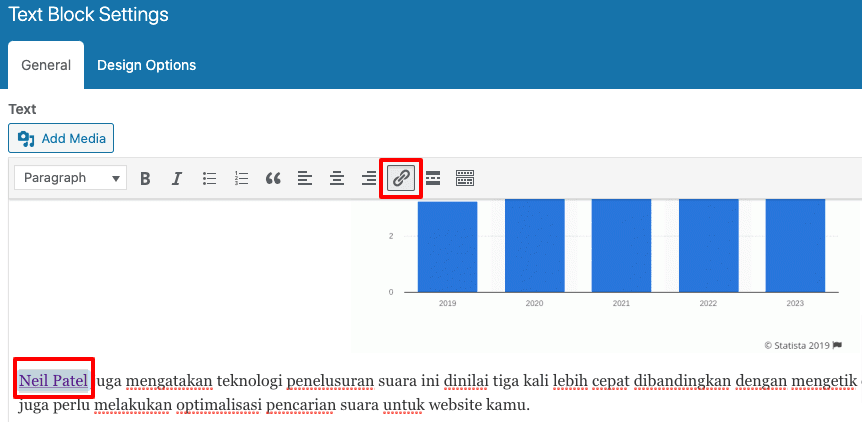This screenshot has width=862, height=422.
Task: Insert a numbered list
Action: point(241,179)
